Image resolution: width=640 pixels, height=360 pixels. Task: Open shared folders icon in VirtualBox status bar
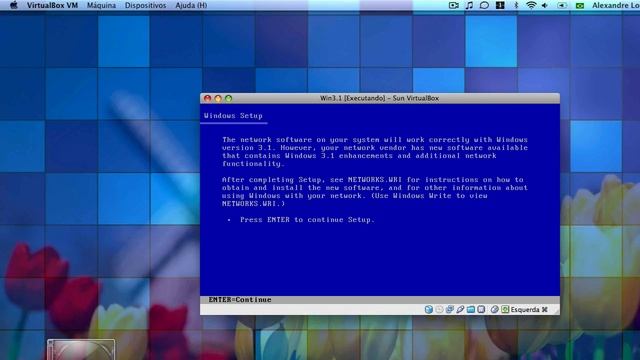(x=471, y=309)
